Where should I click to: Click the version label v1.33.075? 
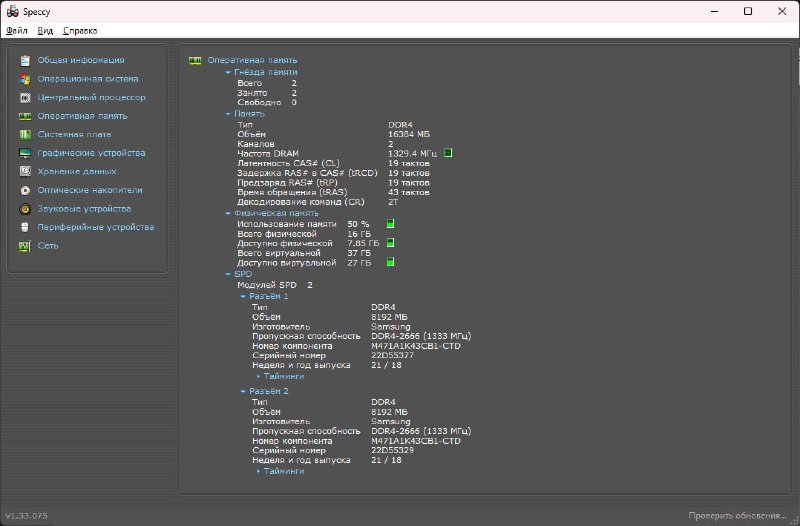click(27, 516)
